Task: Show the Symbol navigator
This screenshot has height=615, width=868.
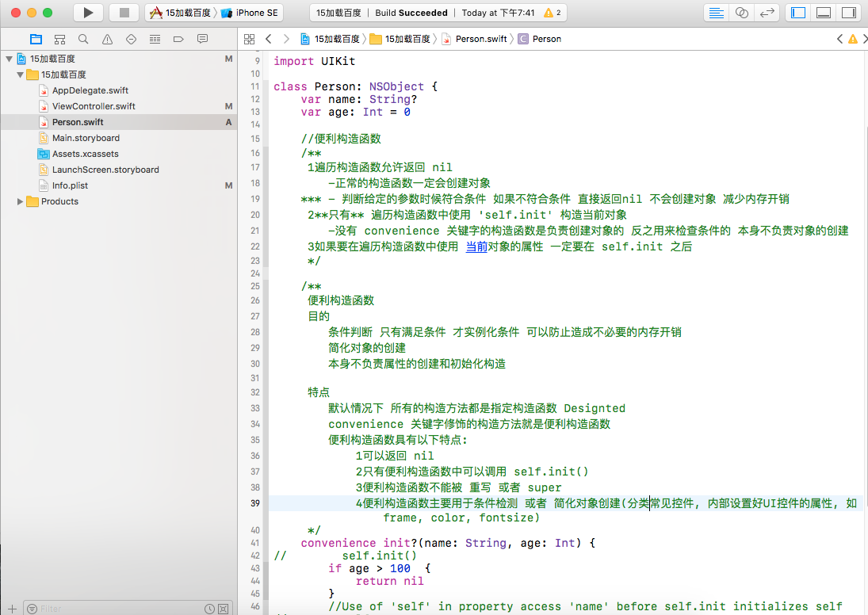Action: (59, 39)
